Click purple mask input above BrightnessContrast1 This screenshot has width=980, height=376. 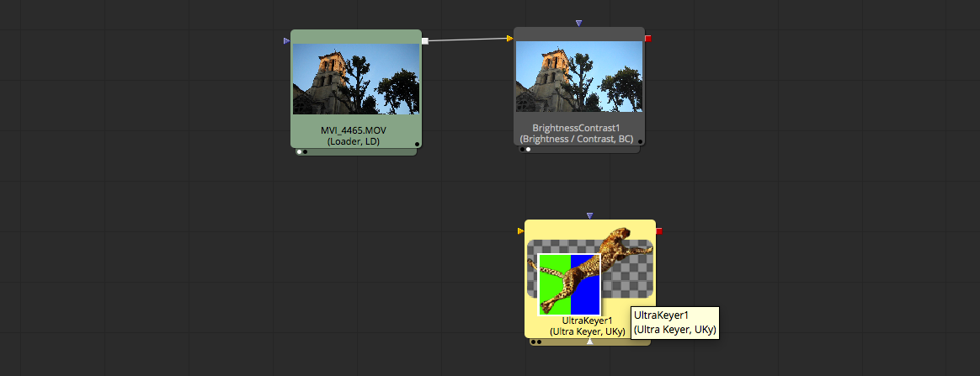click(x=578, y=23)
